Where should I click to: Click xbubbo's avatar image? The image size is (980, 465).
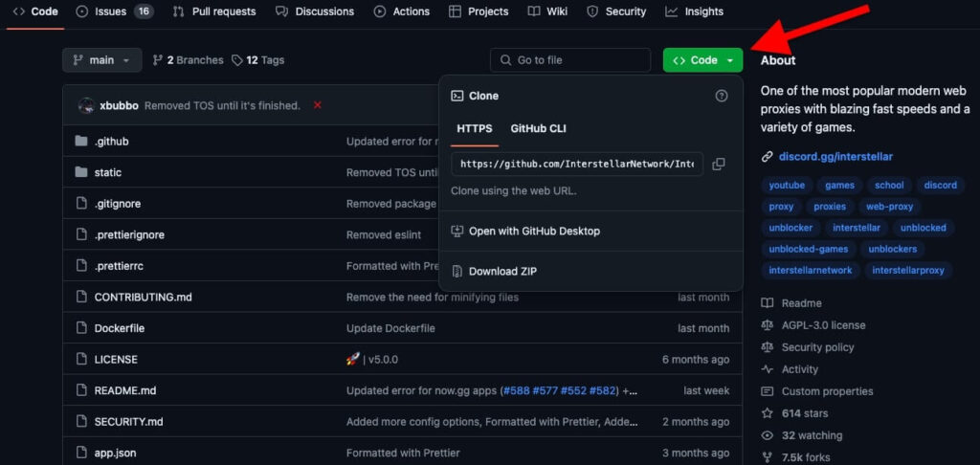click(x=86, y=105)
